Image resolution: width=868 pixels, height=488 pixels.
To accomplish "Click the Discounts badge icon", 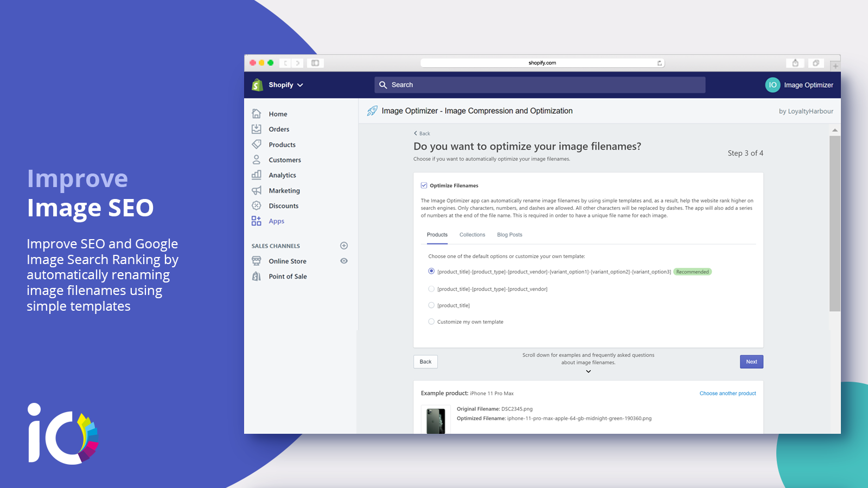I will pyautogui.click(x=257, y=206).
